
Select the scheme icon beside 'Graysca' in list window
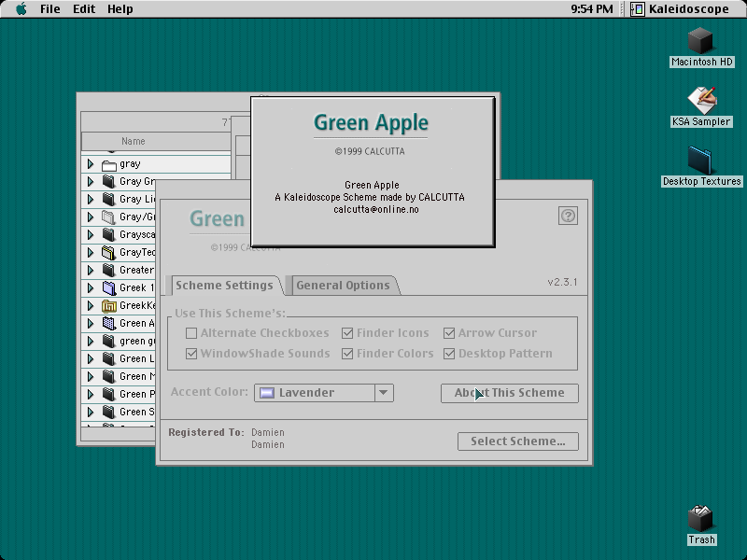pos(109,235)
